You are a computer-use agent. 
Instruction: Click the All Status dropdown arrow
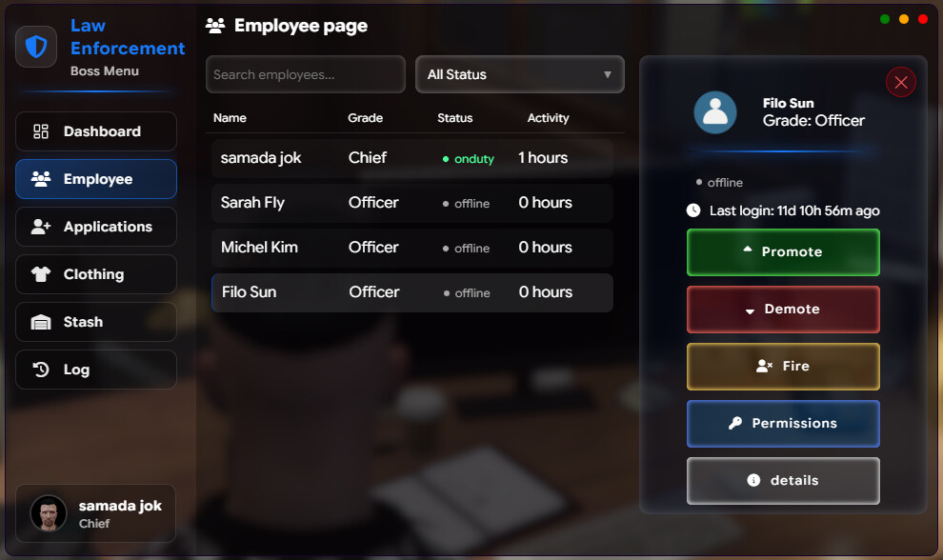tap(608, 74)
